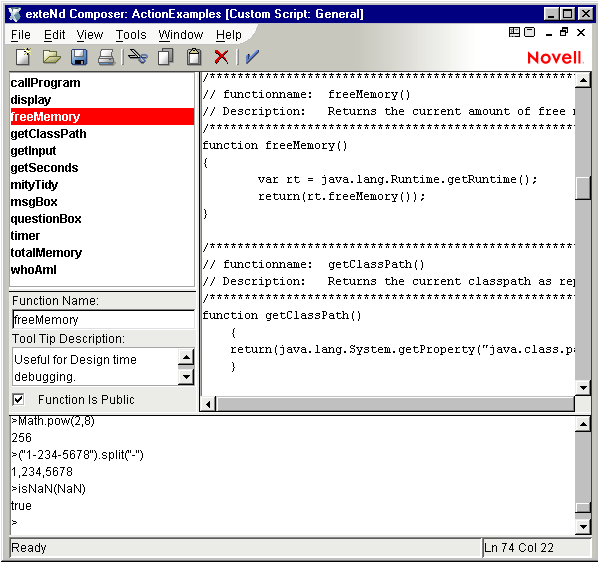This screenshot has height=562, width=598.
Task: Open the Window menu
Action: pyautogui.click(x=181, y=35)
